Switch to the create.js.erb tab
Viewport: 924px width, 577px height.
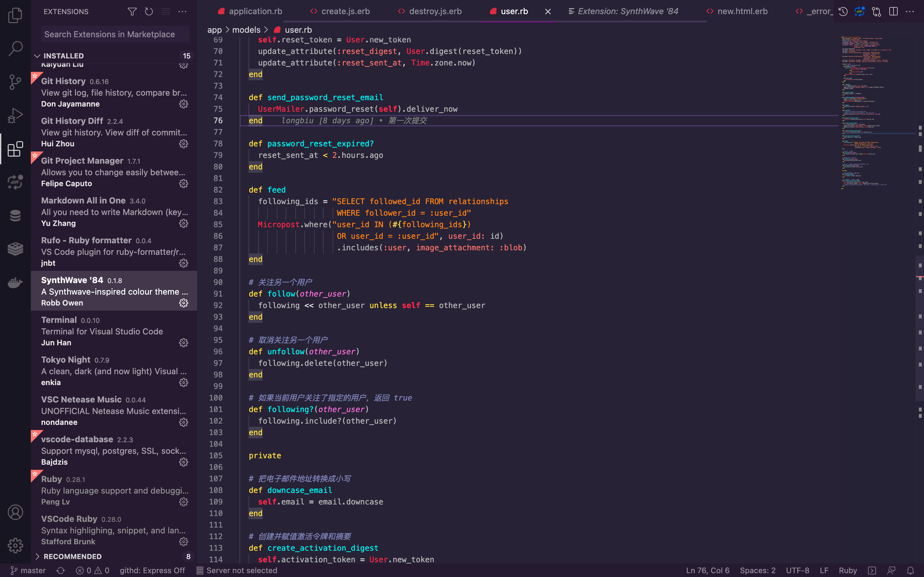pyautogui.click(x=340, y=12)
